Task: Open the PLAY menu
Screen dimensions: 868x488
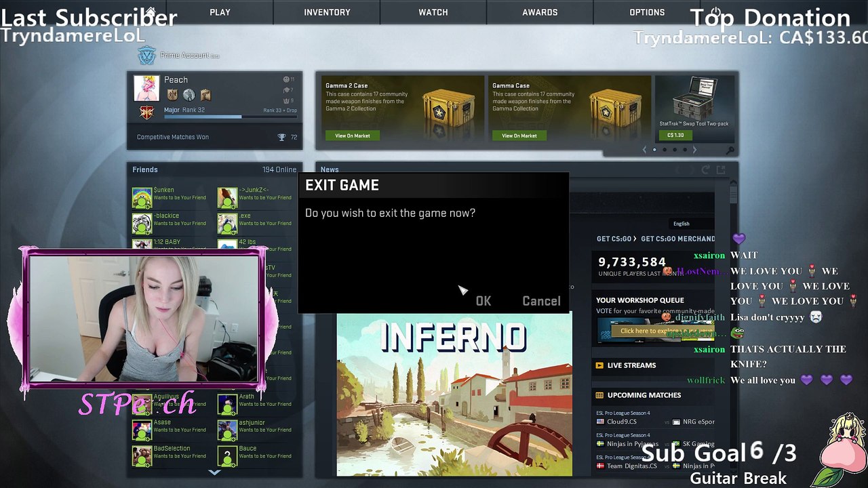Action: [220, 12]
